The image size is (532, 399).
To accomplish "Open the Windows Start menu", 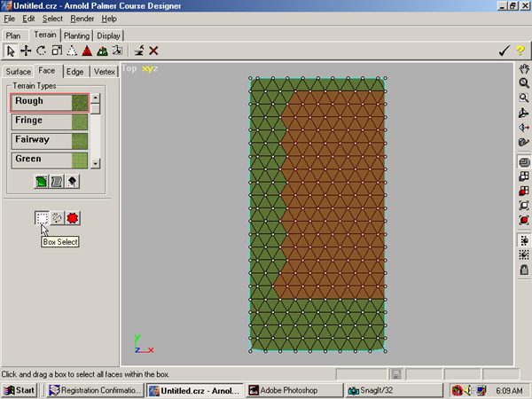I will point(20,390).
